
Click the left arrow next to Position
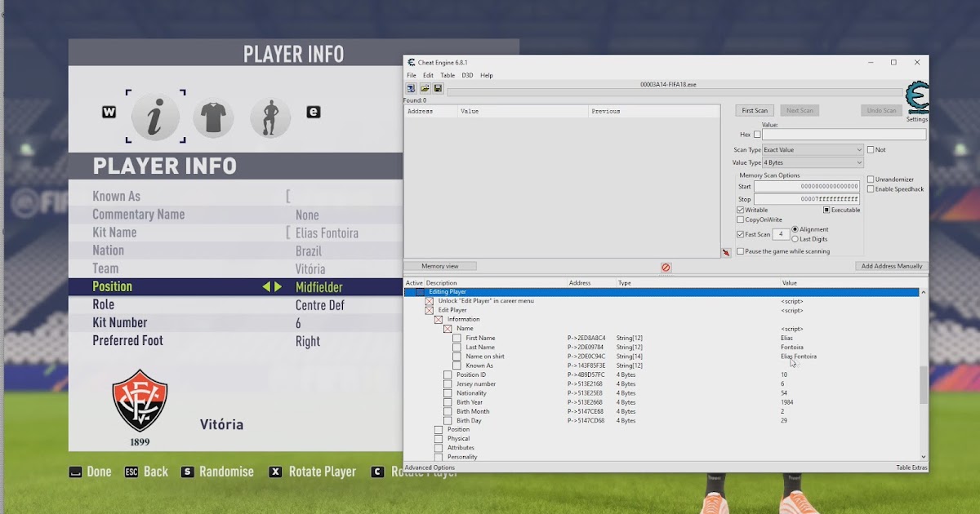coord(266,287)
